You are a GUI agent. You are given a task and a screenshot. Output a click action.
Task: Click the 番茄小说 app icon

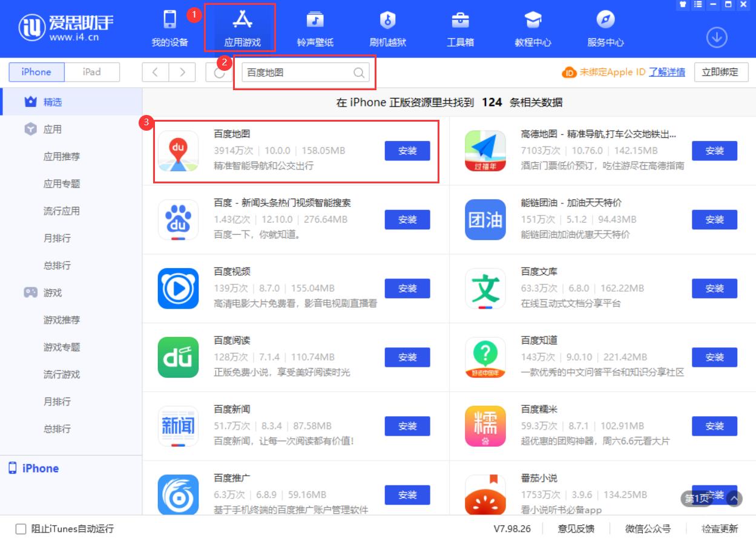485,494
